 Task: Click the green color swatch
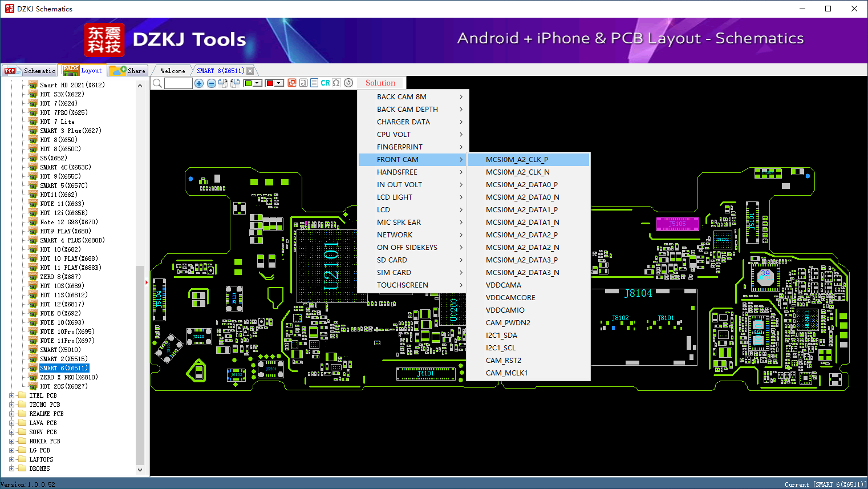tap(248, 83)
